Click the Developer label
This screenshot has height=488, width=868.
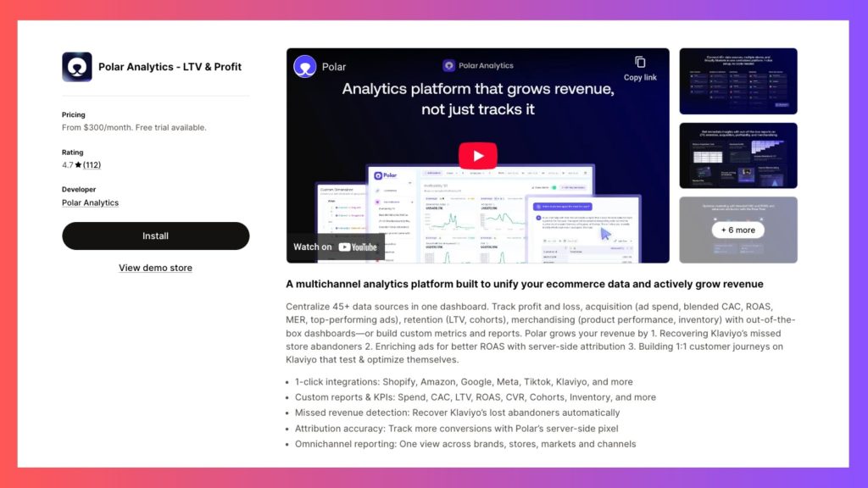(x=79, y=189)
